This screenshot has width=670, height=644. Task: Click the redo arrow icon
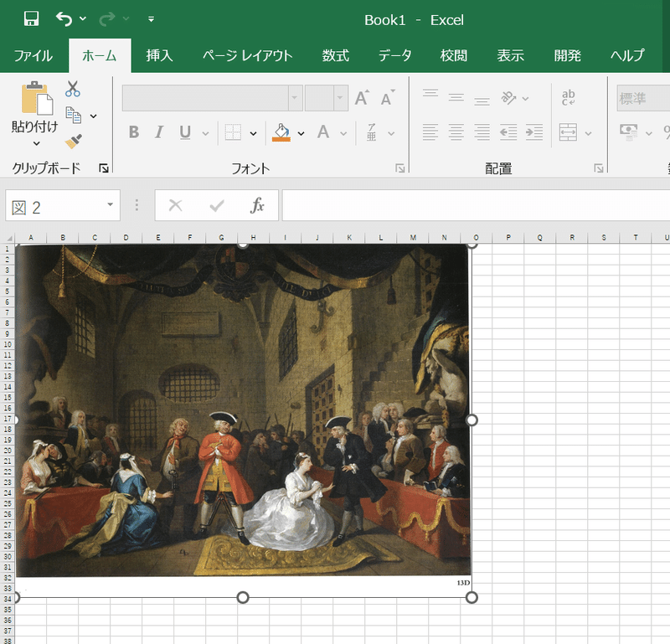point(107,18)
